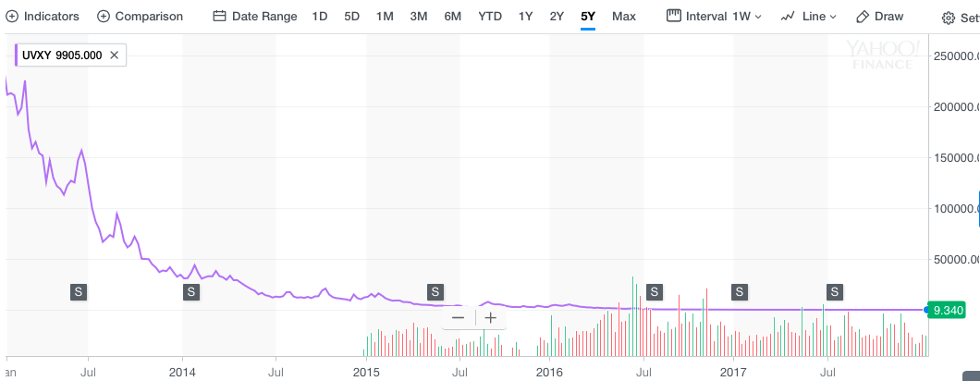Zoom in using the plus button
Screen dimensions: 980x381
(491, 318)
